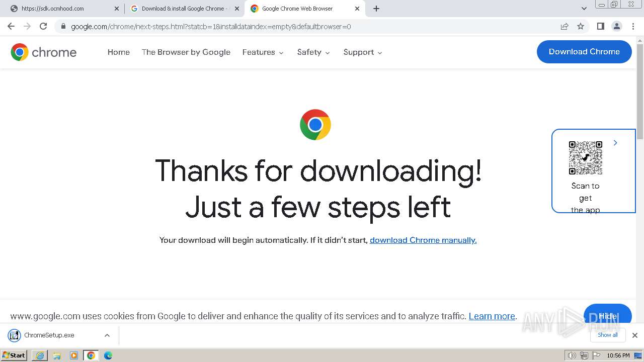Collapse the Scan to get the app panel
Screen dimensions: 644x362
(x=615, y=143)
